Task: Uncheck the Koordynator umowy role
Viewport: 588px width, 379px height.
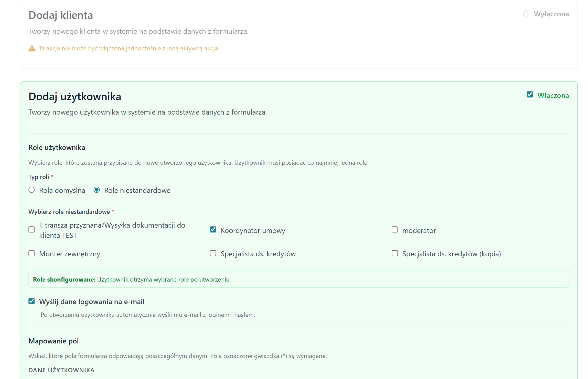Action: pos(213,230)
